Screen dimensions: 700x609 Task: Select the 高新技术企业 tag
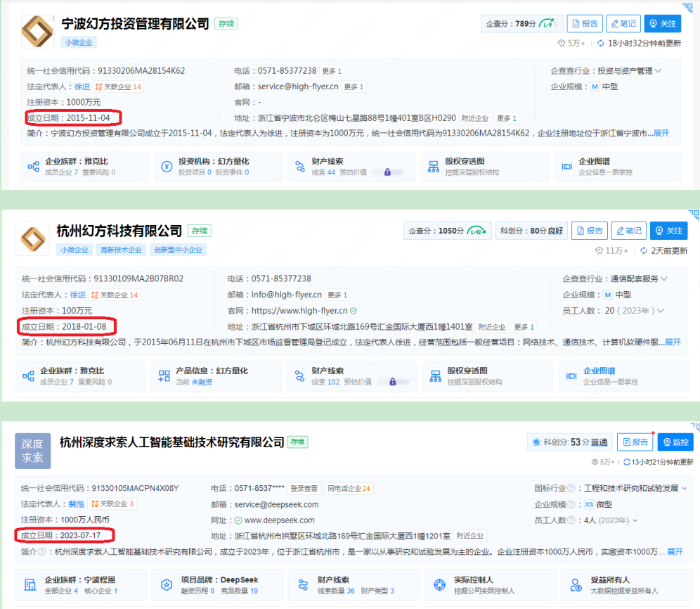121,250
